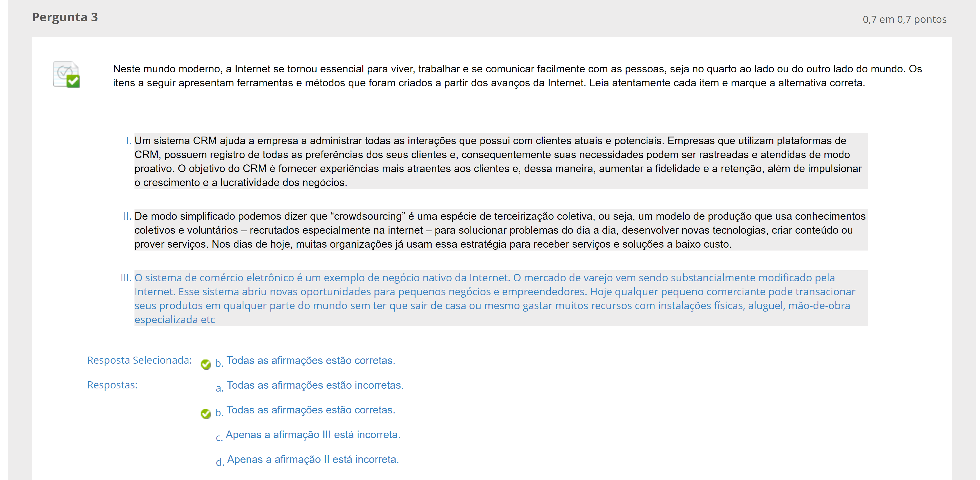Click the Roman numeral II list marker
The image size is (980, 480).
coord(127,216)
